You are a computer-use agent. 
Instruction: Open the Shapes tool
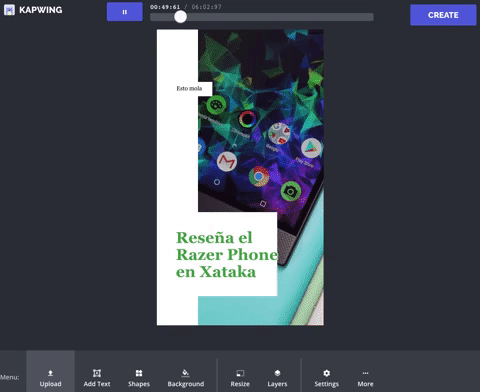pos(139,378)
